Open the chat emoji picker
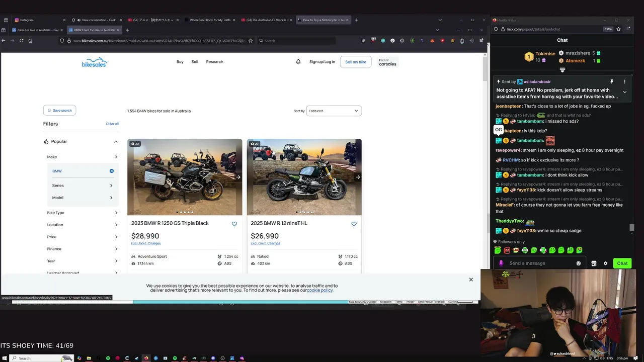This screenshot has height=362, width=644. click(578, 263)
